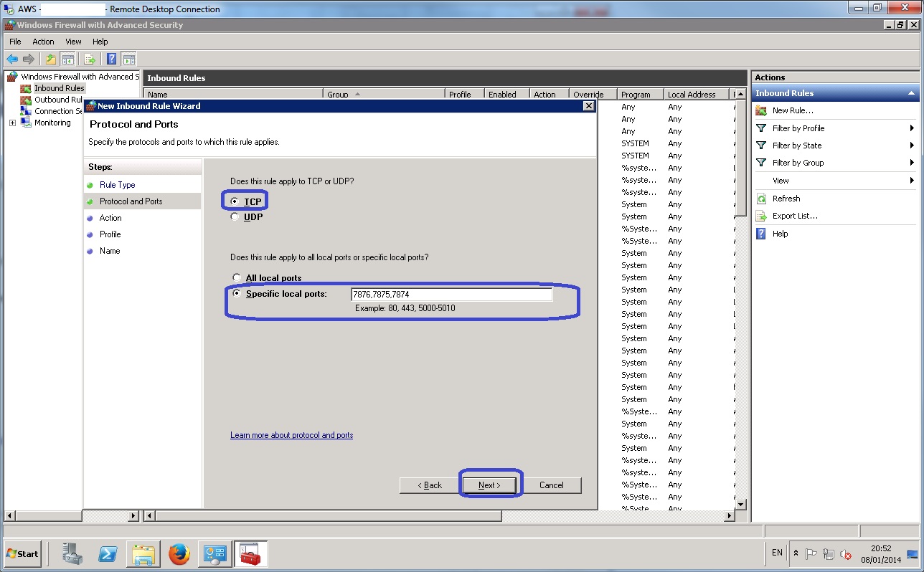Viewport: 924px width, 572px height.
Task: Open Firefox from the taskbar
Action: coord(179,554)
